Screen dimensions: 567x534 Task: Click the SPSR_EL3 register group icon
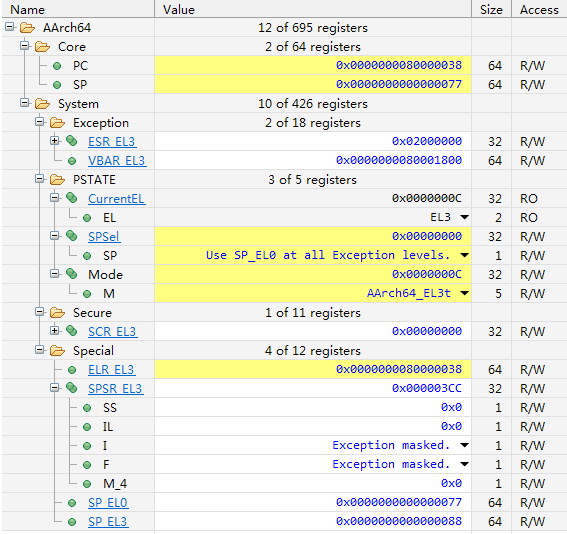point(72,388)
